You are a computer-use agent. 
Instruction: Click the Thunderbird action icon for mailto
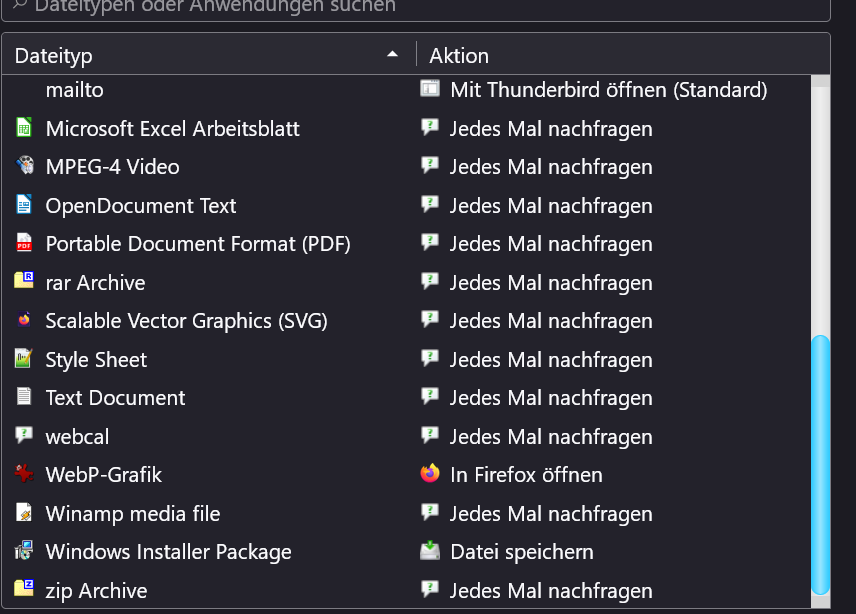[x=430, y=89]
